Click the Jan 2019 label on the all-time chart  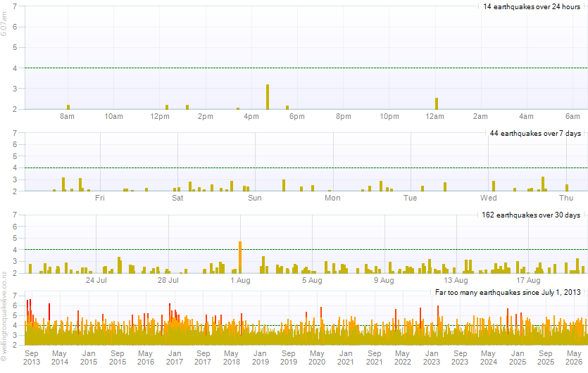pyautogui.click(x=261, y=358)
